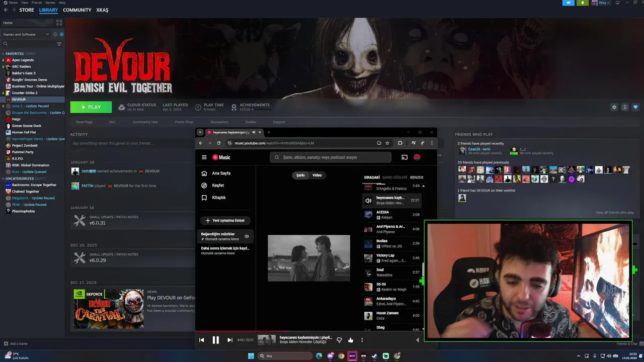Click Yeni oynatma listesi button
644x362 pixels.
click(225, 220)
